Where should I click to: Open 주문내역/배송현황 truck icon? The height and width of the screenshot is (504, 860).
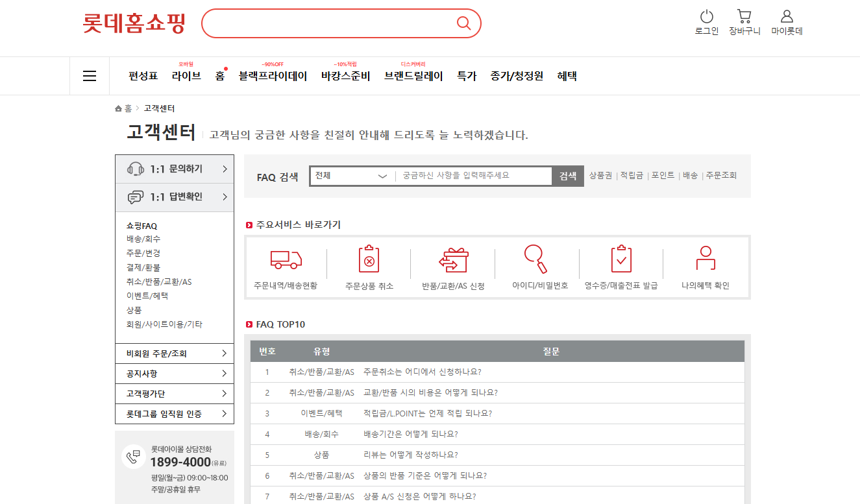[286, 259]
